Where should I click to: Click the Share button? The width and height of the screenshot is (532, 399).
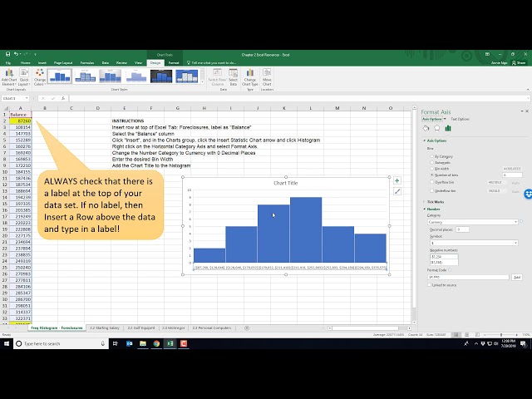tap(519, 63)
